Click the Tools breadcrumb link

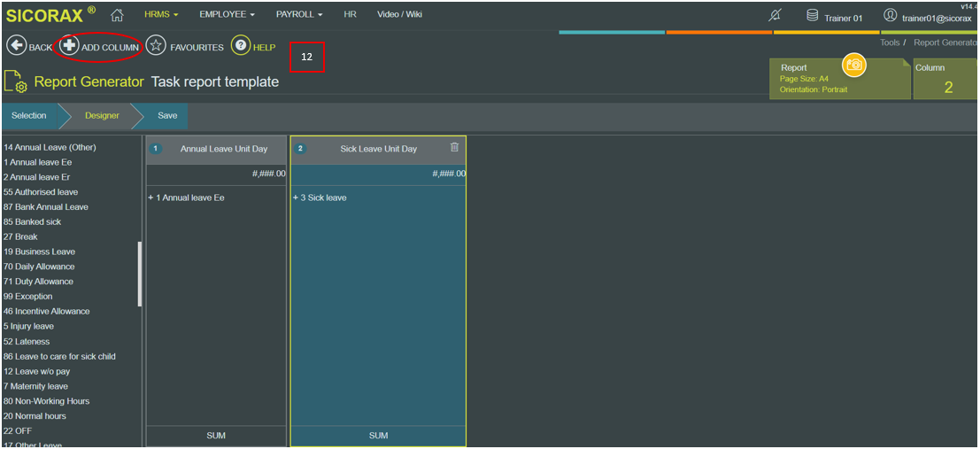click(890, 43)
